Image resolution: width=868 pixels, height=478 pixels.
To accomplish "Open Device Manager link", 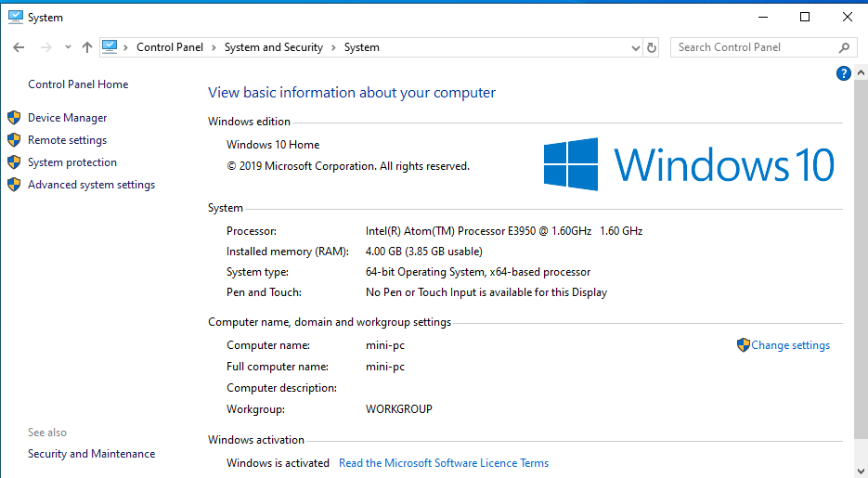I will (x=68, y=118).
